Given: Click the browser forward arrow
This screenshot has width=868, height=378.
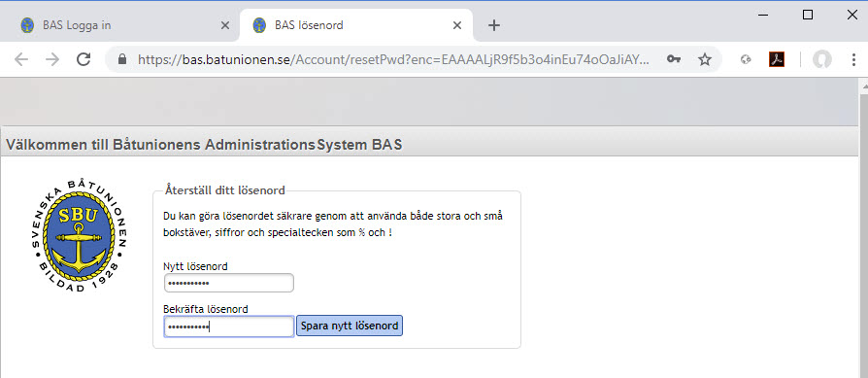Looking at the screenshot, I should coord(52,59).
